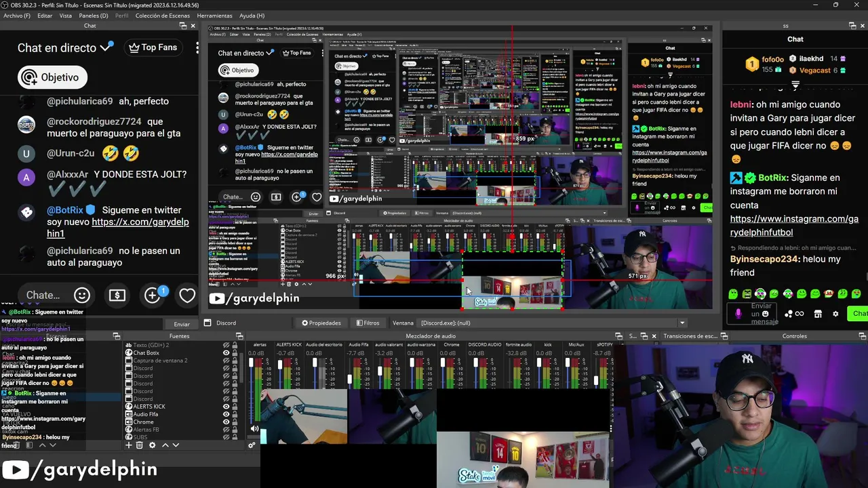The width and height of the screenshot is (868, 488).
Task: Hide the Chrome source
Action: (226, 422)
